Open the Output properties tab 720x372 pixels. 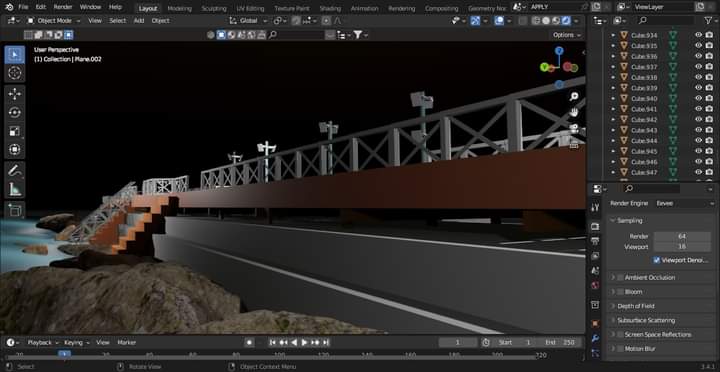click(x=595, y=241)
